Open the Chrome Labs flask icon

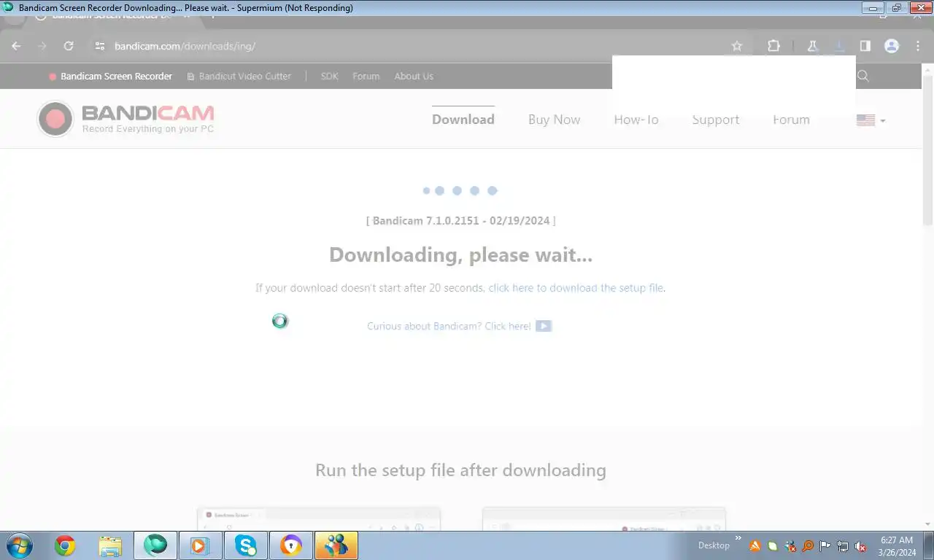[812, 46]
